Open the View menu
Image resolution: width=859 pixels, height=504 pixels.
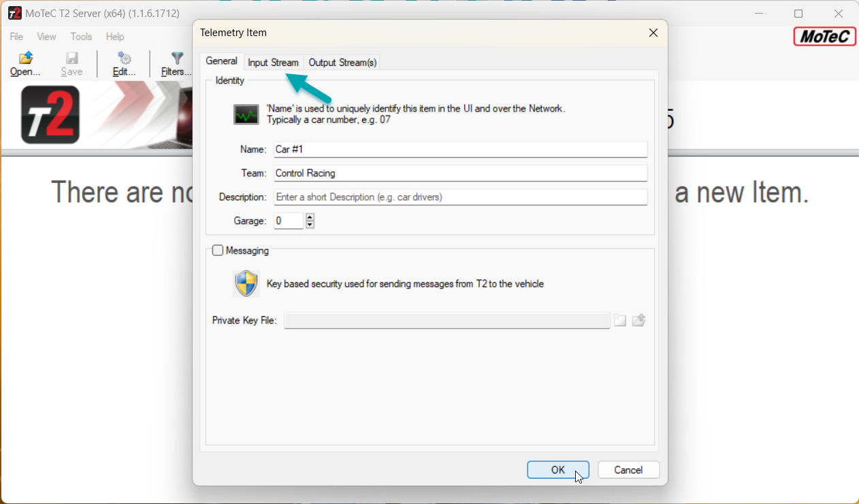coord(46,37)
